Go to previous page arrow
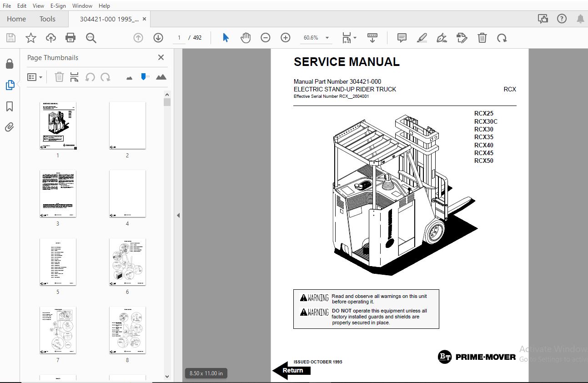Image resolution: width=588 pixels, height=383 pixels. click(x=138, y=38)
